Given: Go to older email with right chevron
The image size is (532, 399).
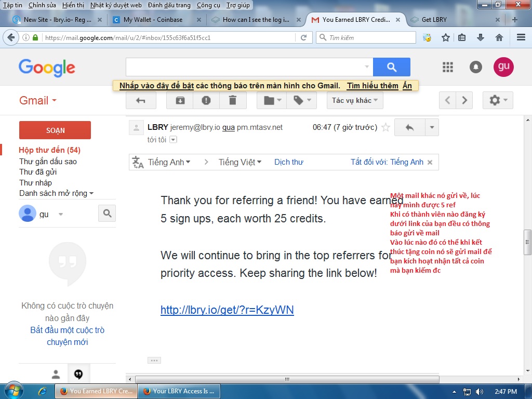Looking at the screenshot, I should 464,100.
